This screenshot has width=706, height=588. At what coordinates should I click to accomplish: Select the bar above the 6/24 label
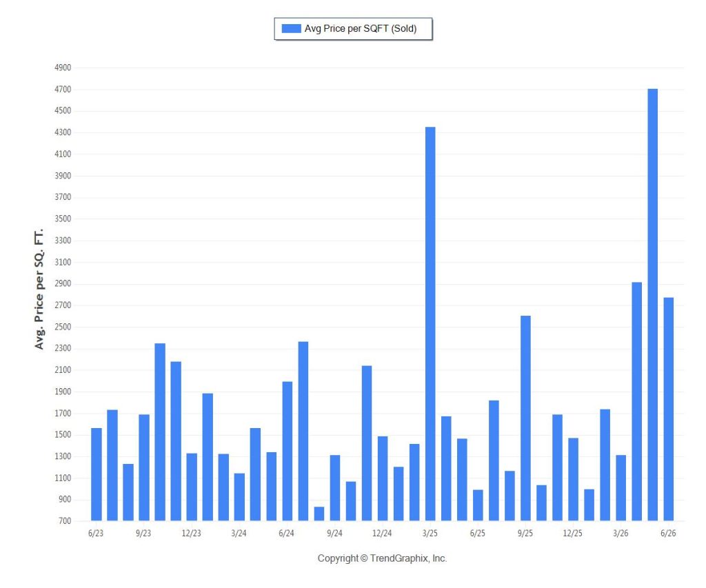(x=288, y=451)
